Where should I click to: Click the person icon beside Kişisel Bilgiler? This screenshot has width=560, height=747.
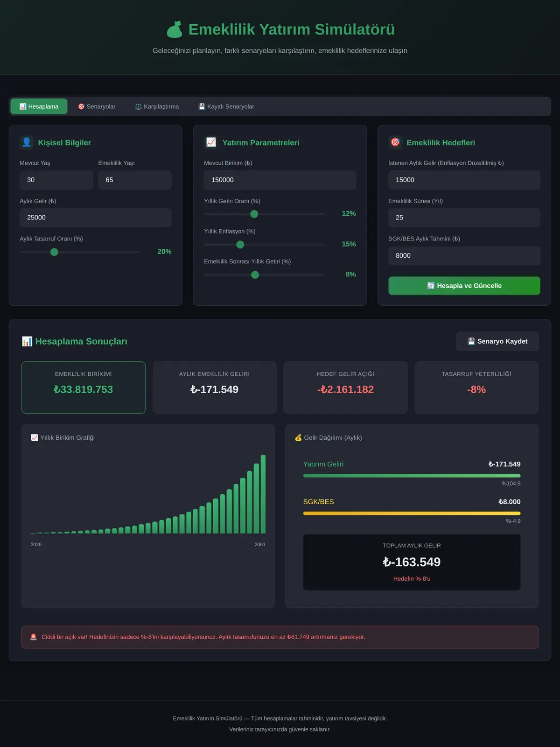(x=27, y=142)
